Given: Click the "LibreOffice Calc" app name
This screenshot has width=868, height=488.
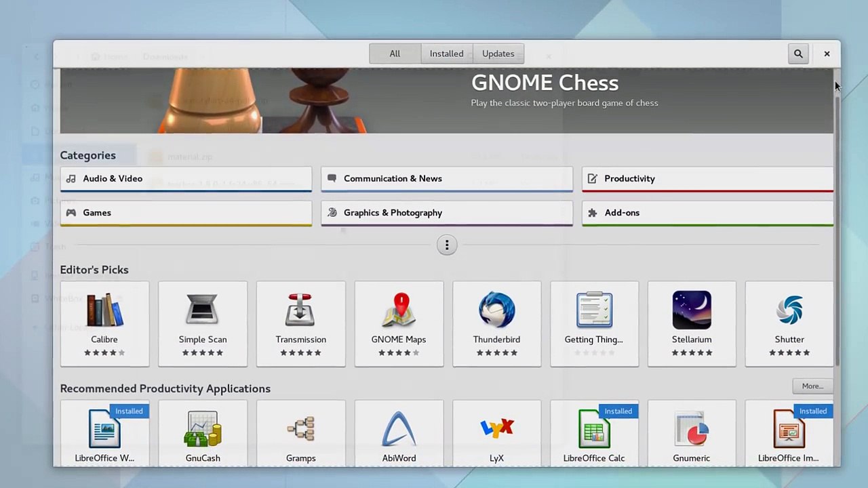Looking at the screenshot, I should click(594, 458).
